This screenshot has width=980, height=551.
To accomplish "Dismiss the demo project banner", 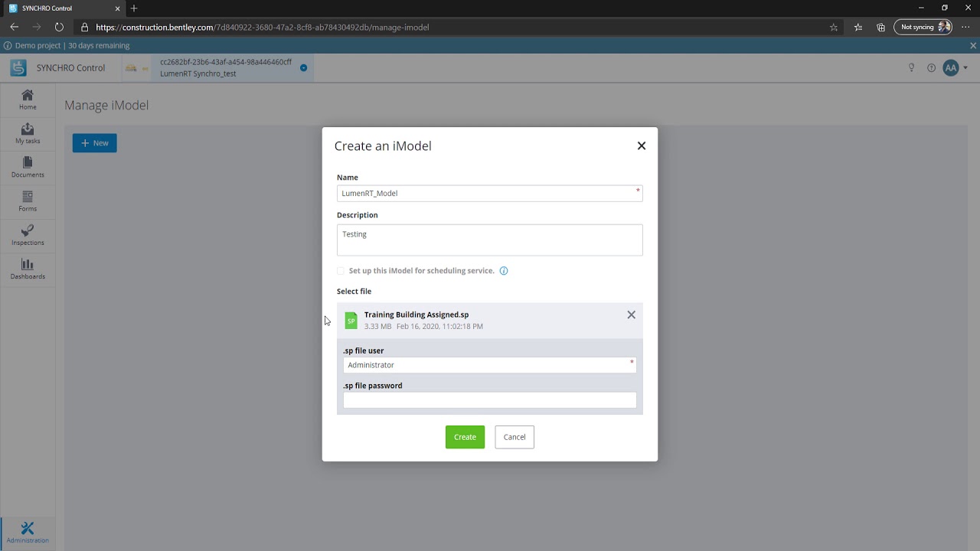I will (x=973, y=46).
